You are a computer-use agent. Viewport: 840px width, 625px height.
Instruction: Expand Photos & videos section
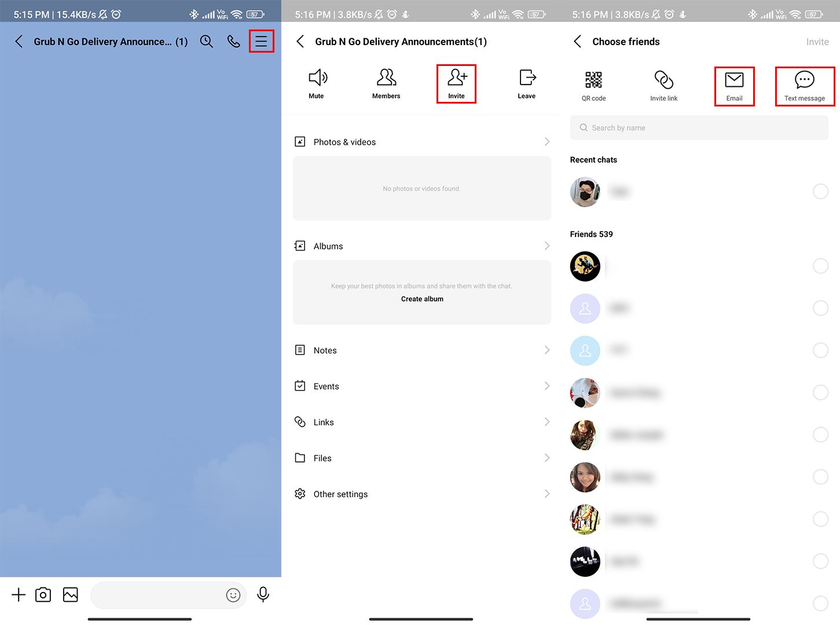tap(547, 142)
